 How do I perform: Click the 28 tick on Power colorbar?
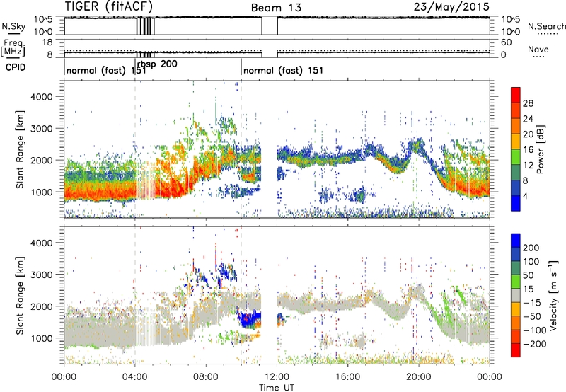pos(528,103)
